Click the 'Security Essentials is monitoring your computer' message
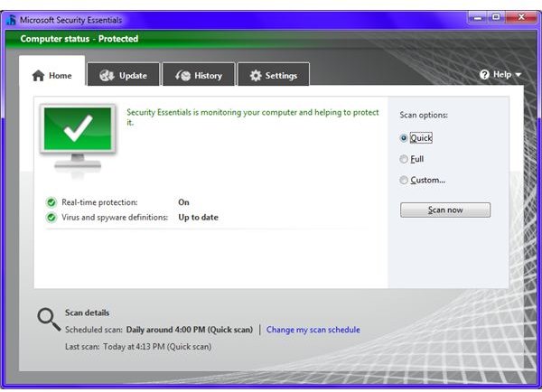Viewport: 542px width, 392px height. pyautogui.click(x=253, y=117)
